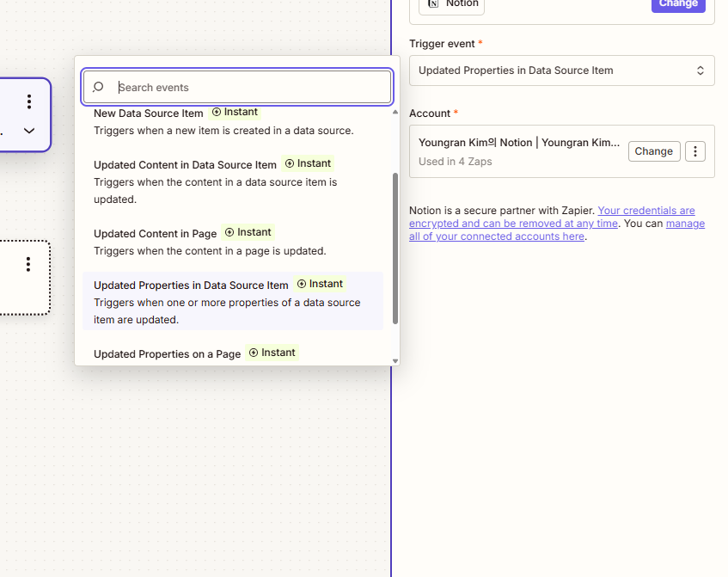Open 'manage all of your connected accounts here' link
This screenshot has height=577, width=728.
coord(557,230)
